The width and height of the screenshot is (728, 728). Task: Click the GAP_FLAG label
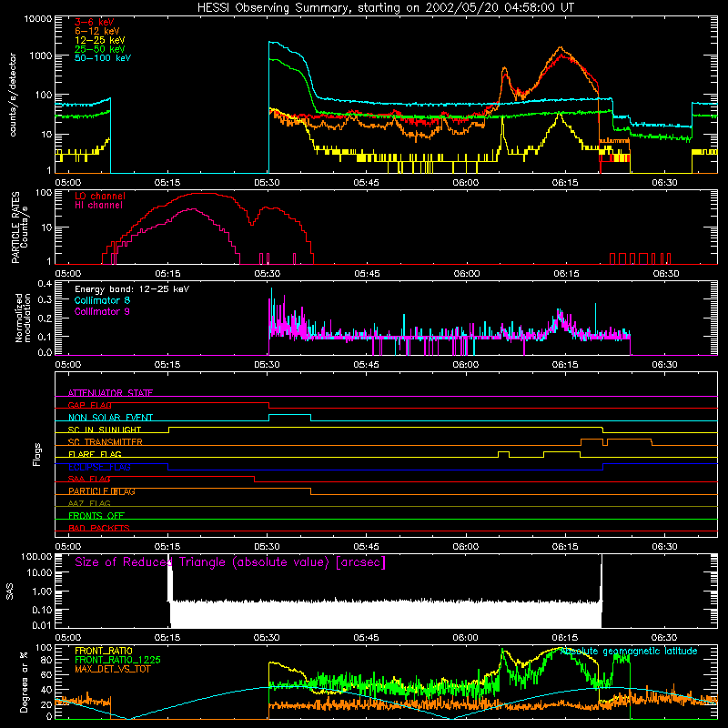[89, 405]
